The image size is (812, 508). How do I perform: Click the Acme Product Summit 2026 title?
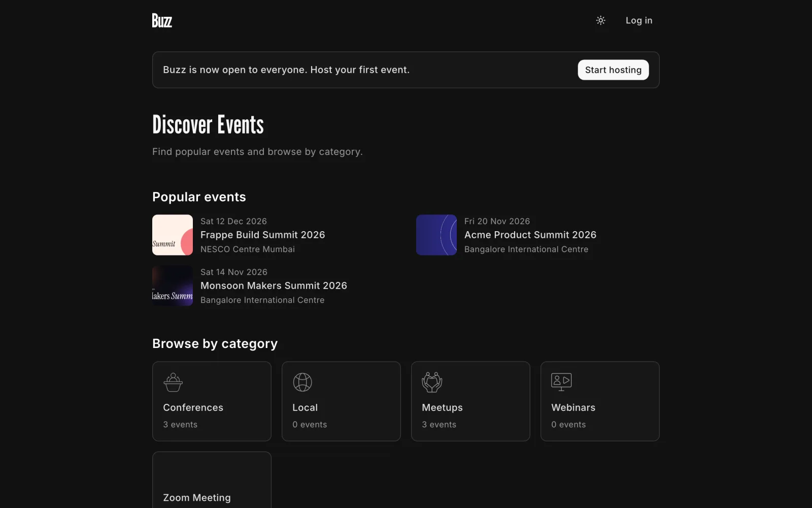pyautogui.click(x=530, y=235)
